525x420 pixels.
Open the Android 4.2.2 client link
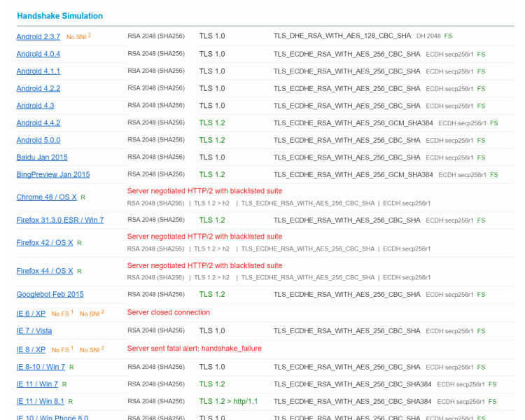pyautogui.click(x=38, y=88)
